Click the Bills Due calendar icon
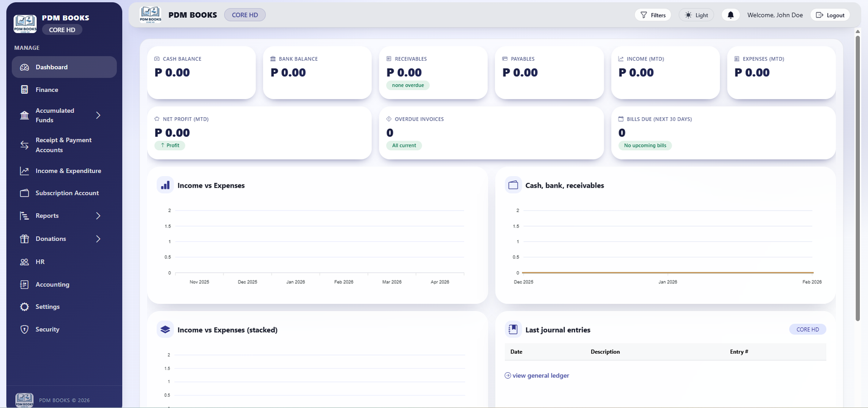Screen dimensions: 868x408 click(x=621, y=119)
